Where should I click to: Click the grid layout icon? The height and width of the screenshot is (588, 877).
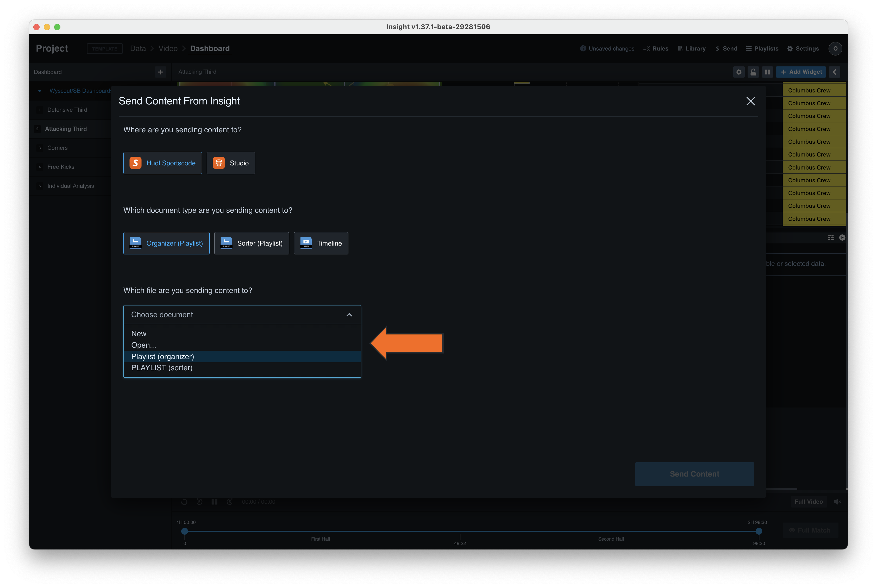tap(767, 72)
